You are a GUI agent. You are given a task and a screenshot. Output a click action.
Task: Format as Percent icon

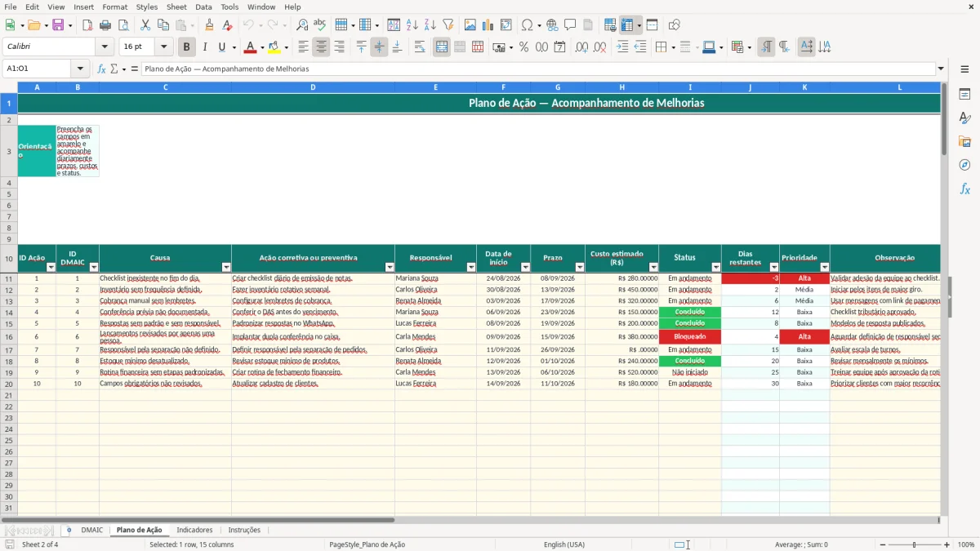click(x=523, y=47)
